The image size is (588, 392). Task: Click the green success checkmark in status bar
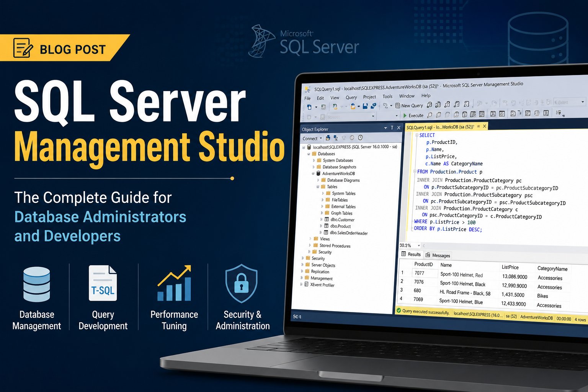399,310
